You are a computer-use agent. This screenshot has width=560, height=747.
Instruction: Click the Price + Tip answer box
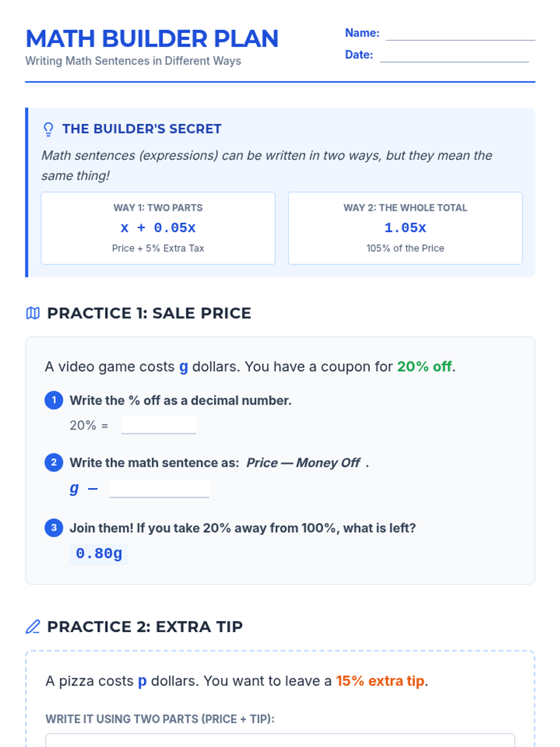(x=280, y=740)
